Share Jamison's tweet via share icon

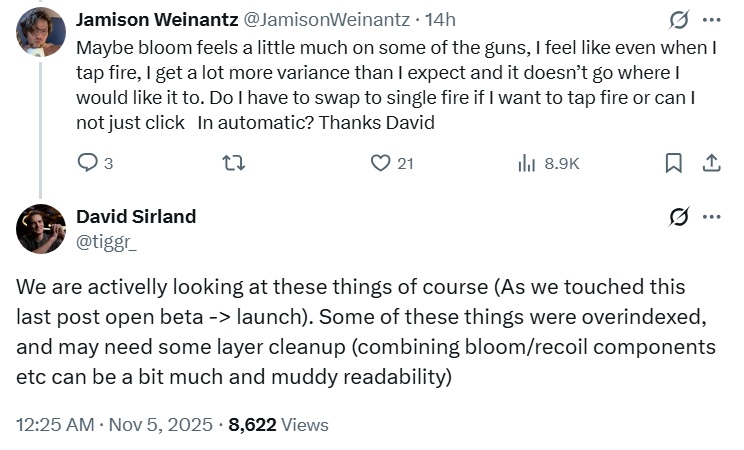[711, 163]
